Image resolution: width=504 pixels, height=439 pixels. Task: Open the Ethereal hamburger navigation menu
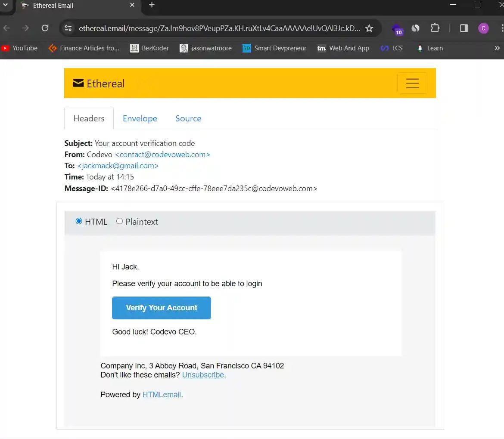click(412, 83)
